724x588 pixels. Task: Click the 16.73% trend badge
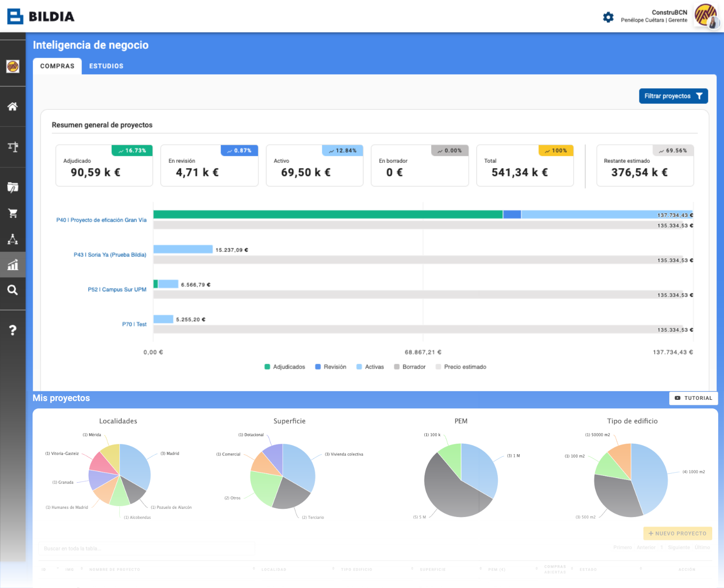[132, 151]
